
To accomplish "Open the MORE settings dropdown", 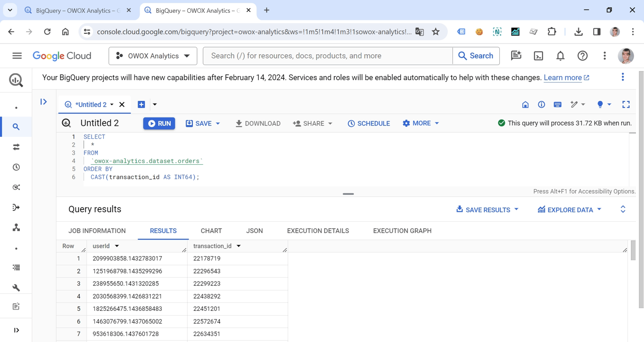I will pos(421,124).
